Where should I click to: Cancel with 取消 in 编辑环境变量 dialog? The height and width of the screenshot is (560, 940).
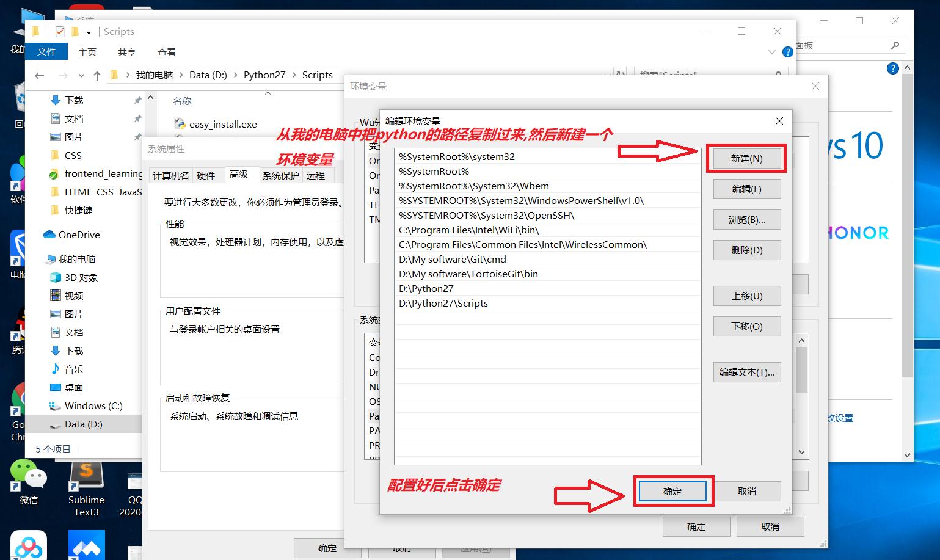[x=746, y=491]
